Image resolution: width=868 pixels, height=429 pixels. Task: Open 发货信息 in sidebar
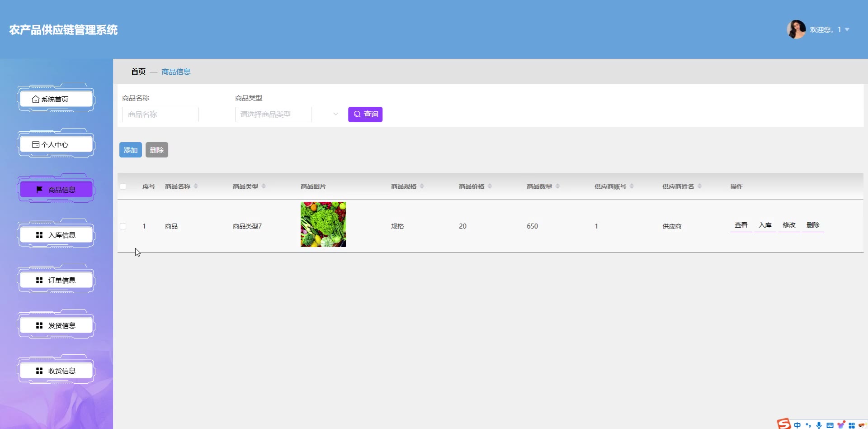point(56,325)
